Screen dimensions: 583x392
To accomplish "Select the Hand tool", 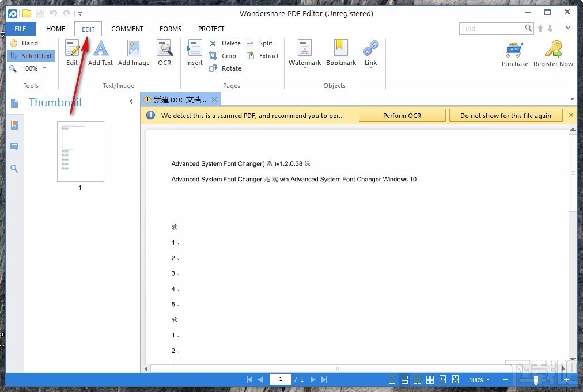I will (x=25, y=43).
